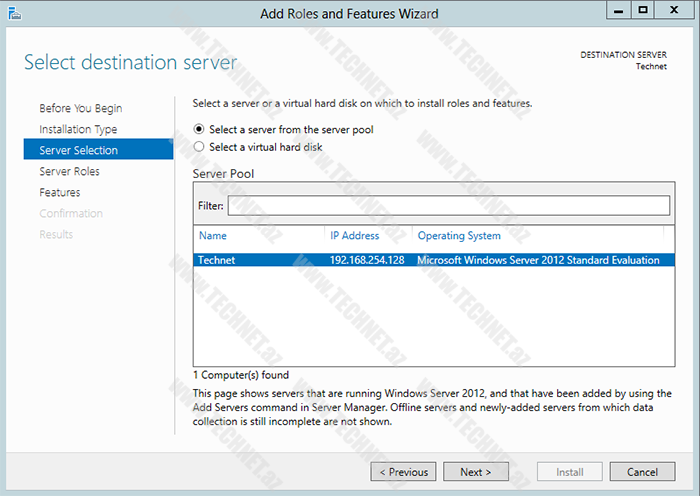Cancel the wizard

coord(642,471)
